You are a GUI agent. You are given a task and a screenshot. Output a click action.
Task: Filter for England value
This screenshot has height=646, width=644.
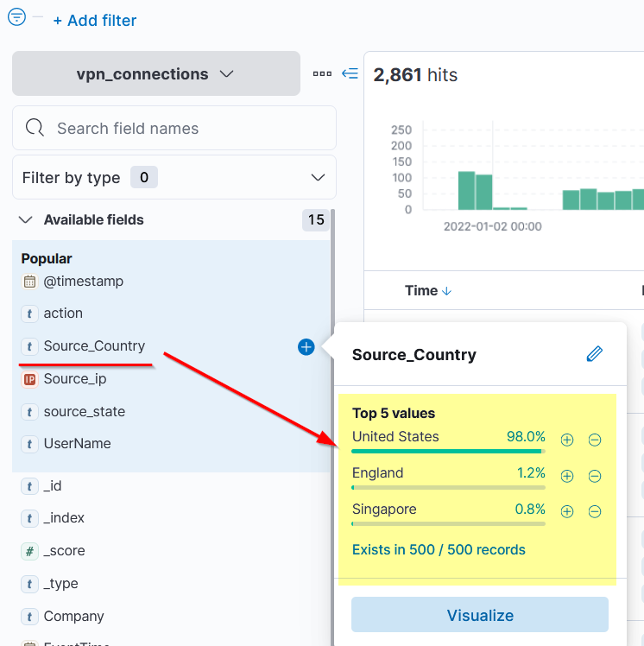[x=567, y=476]
